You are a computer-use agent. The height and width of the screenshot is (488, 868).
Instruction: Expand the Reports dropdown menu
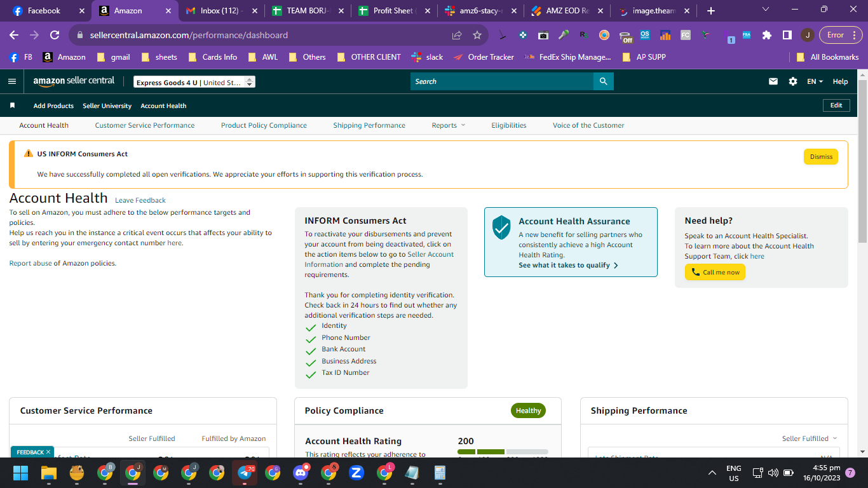pos(449,125)
